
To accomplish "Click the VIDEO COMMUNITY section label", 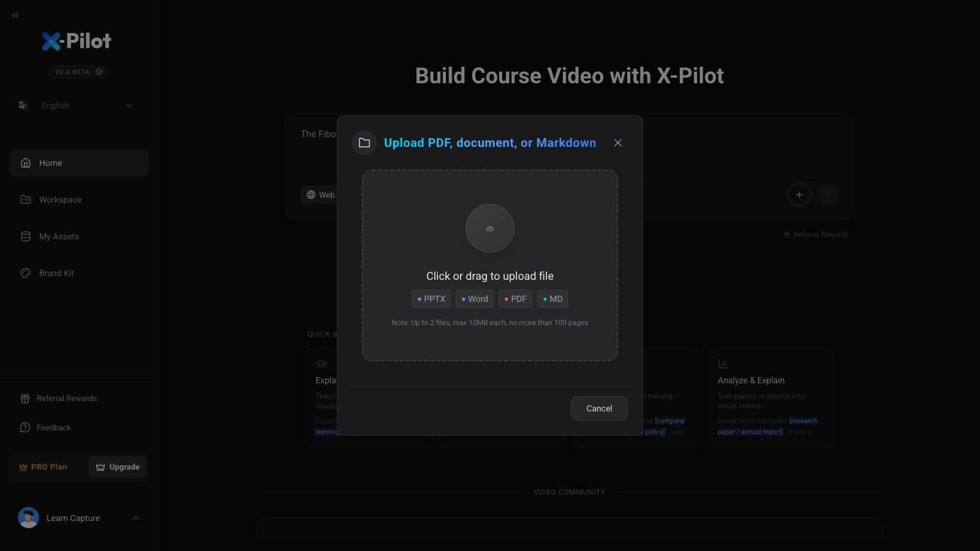I will coord(570,492).
